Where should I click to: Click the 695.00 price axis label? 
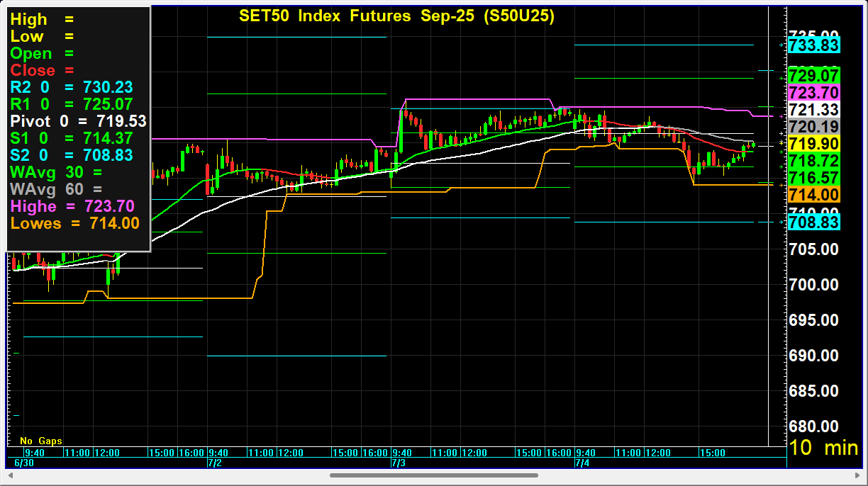tap(814, 320)
